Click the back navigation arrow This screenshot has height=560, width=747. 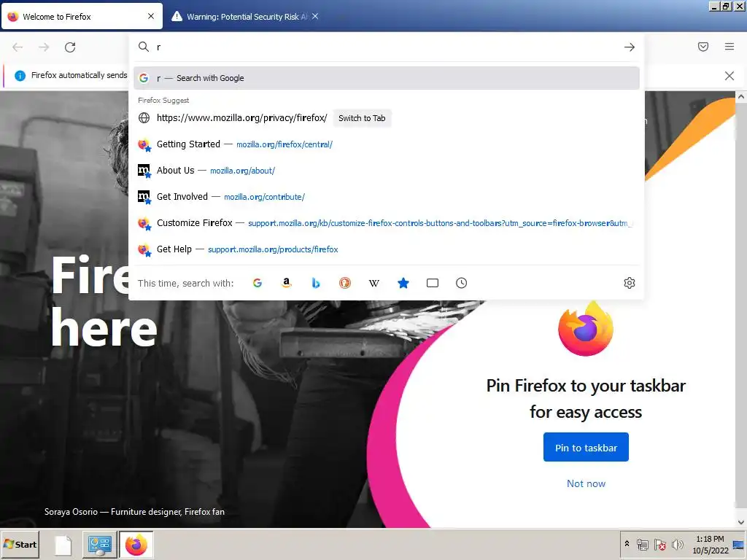(x=18, y=47)
